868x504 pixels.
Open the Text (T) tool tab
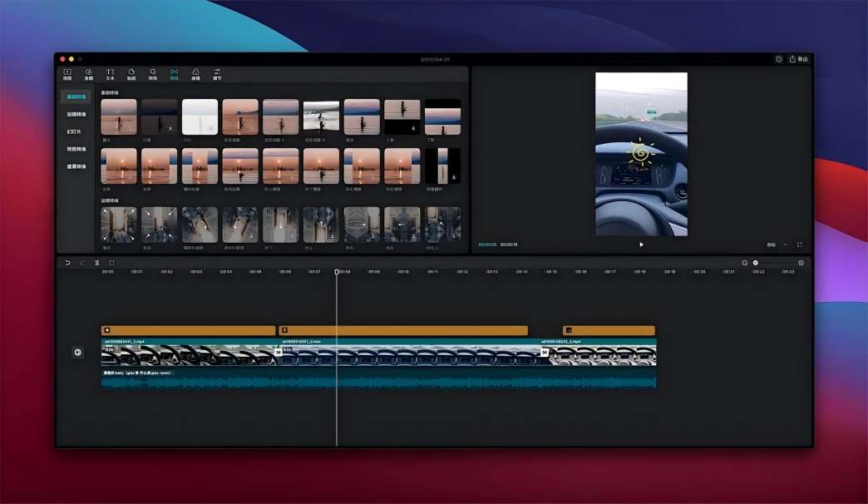pos(110,74)
